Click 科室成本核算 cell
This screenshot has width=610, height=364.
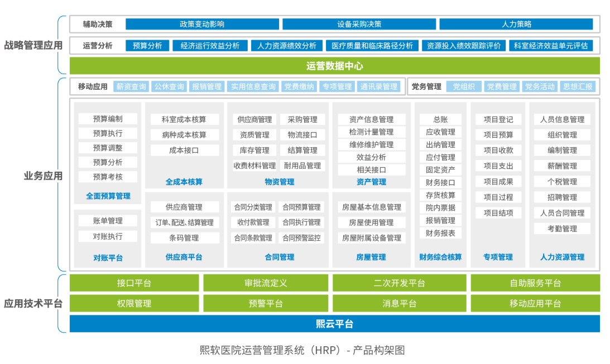point(184,119)
